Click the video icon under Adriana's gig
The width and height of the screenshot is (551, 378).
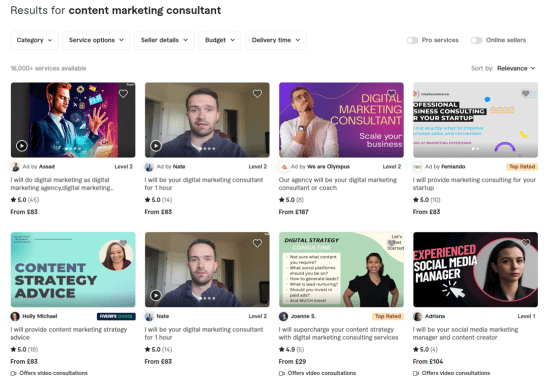pyautogui.click(x=416, y=373)
